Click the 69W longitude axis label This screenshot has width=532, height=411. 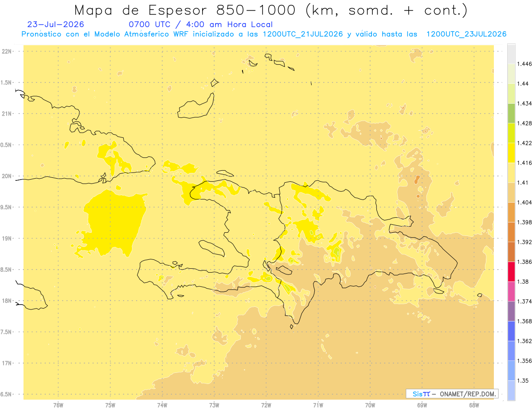(x=422, y=405)
